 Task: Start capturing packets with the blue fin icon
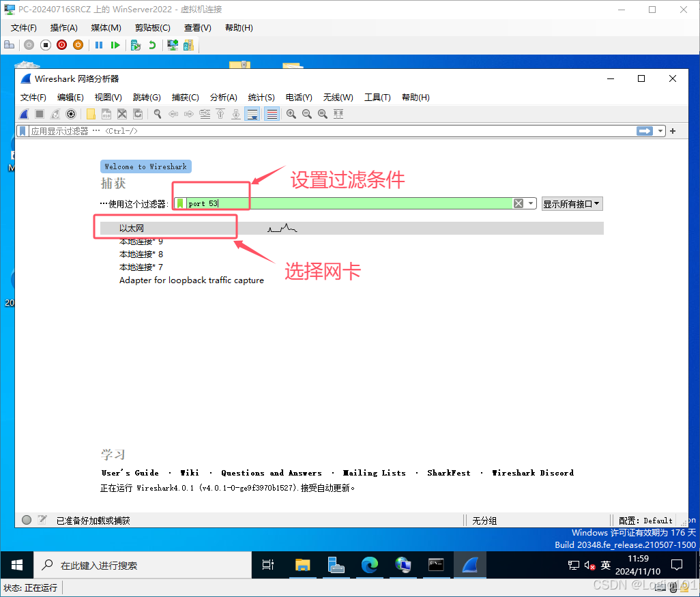24,114
